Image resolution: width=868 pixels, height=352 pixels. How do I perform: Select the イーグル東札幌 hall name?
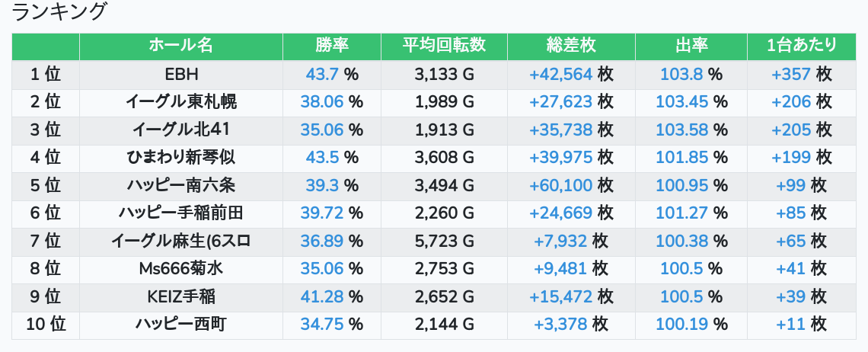click(x=180, y=102)
